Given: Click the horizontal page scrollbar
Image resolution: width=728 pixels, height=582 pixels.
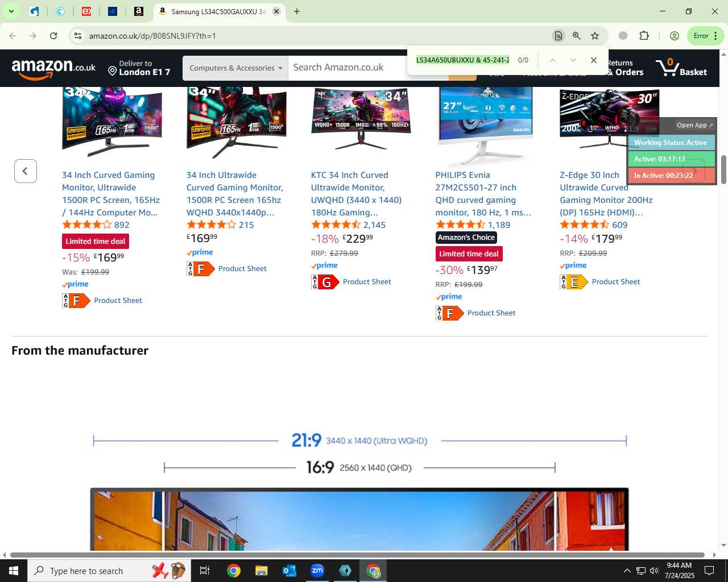Looking at the screenshot, I should [x=357, y=555].
